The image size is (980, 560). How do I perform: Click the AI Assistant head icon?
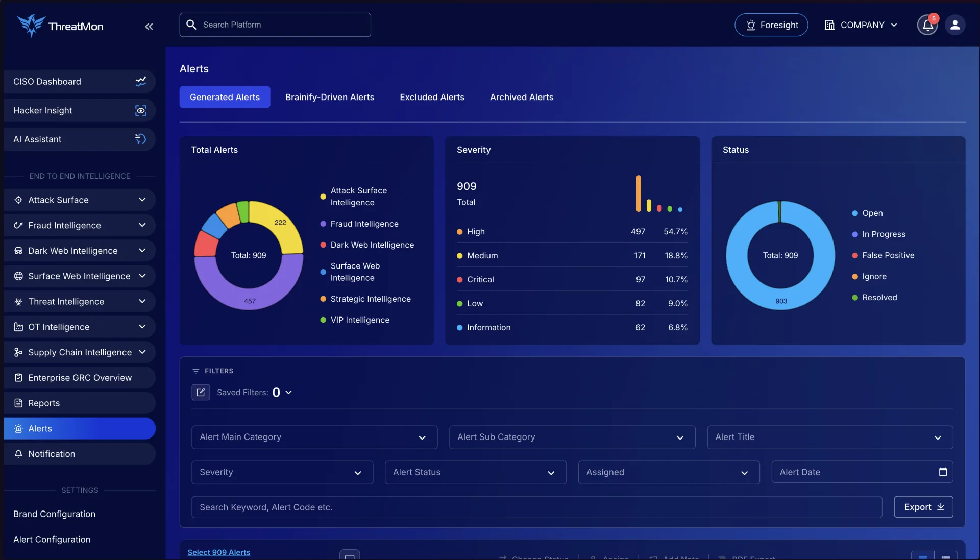140,139
